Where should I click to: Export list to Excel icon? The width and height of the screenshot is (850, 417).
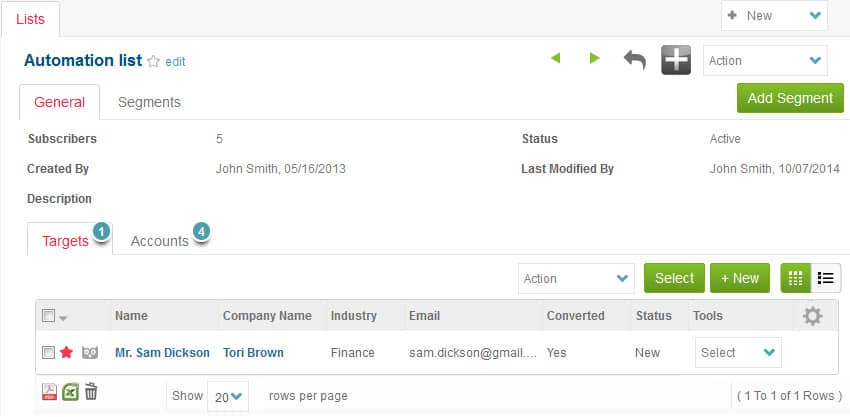point(70,392)
